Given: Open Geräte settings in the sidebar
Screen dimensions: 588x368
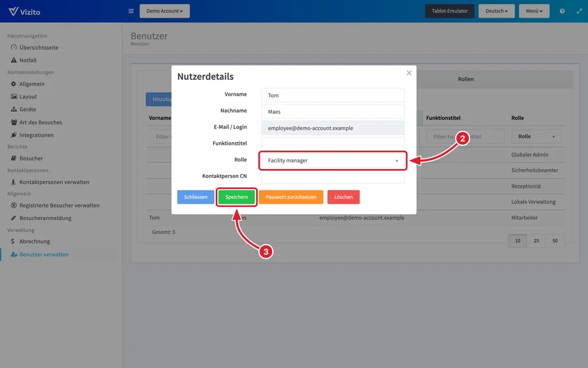Looking at the screenshot, I should (x=27, y=109).
